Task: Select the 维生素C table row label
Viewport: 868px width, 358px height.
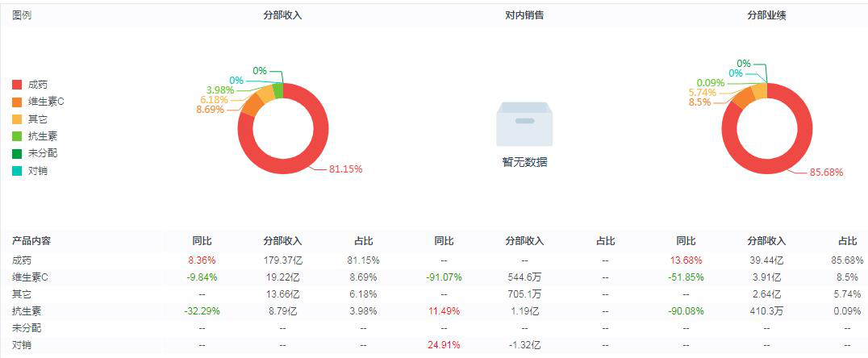Action: (29, 277)
